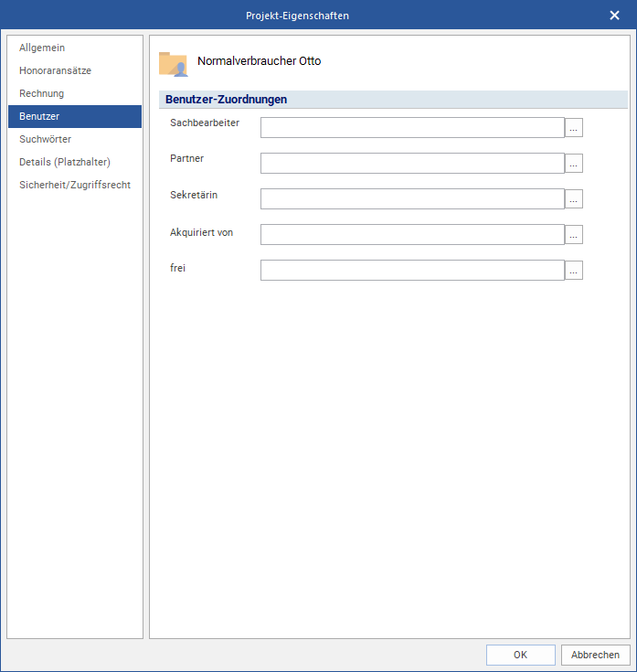Viewport: 637px width, 672px height.
Task: Select the Rechnung category
Action: (x=75, y=93)
